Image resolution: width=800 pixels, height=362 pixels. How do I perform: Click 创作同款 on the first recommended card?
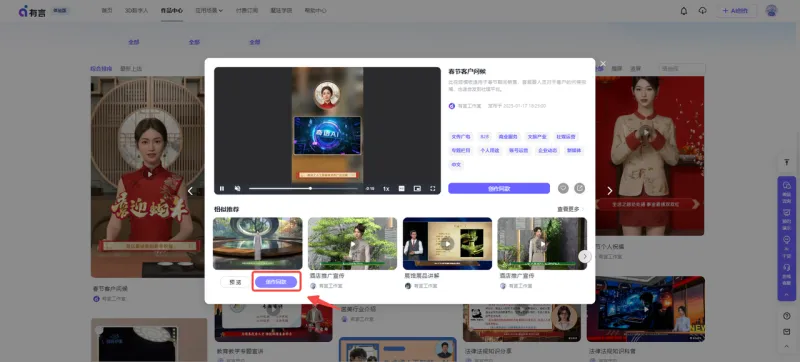(x=276, y=282)
